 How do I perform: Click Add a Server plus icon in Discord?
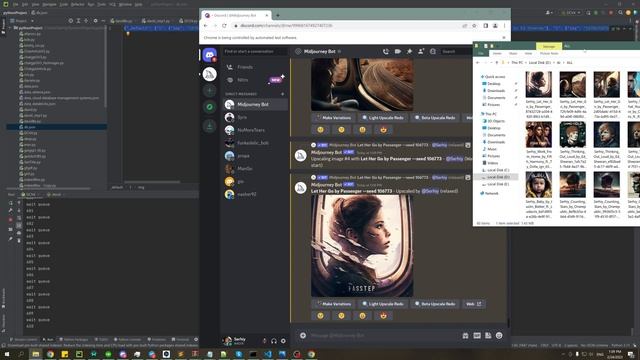click(x=209, y=91)
